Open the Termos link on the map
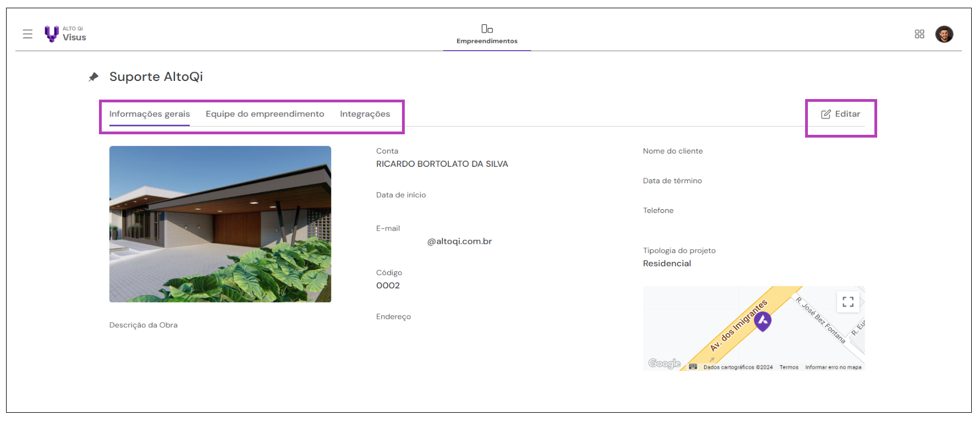 point(789,367)
